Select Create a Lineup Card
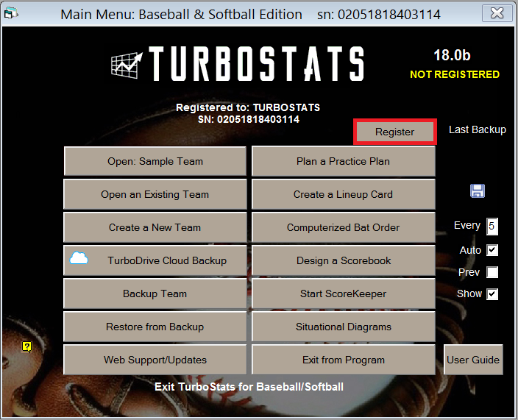 click(343, 194)
